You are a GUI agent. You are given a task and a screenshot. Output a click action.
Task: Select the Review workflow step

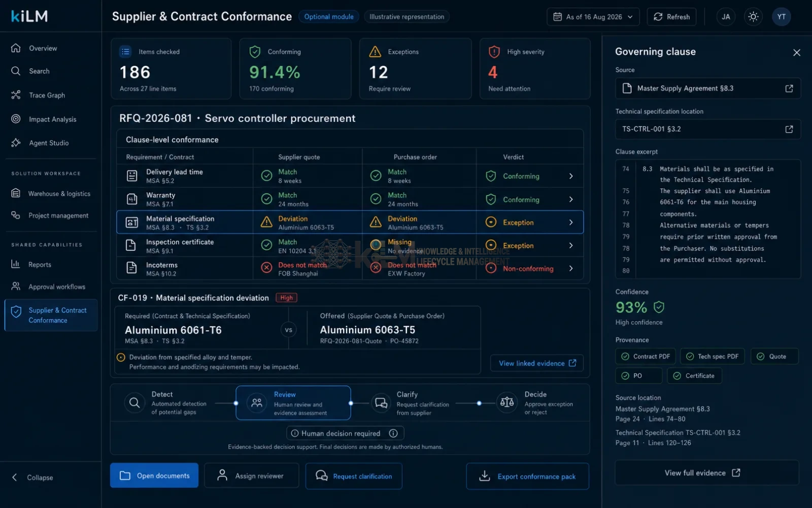tap(293, 403)
